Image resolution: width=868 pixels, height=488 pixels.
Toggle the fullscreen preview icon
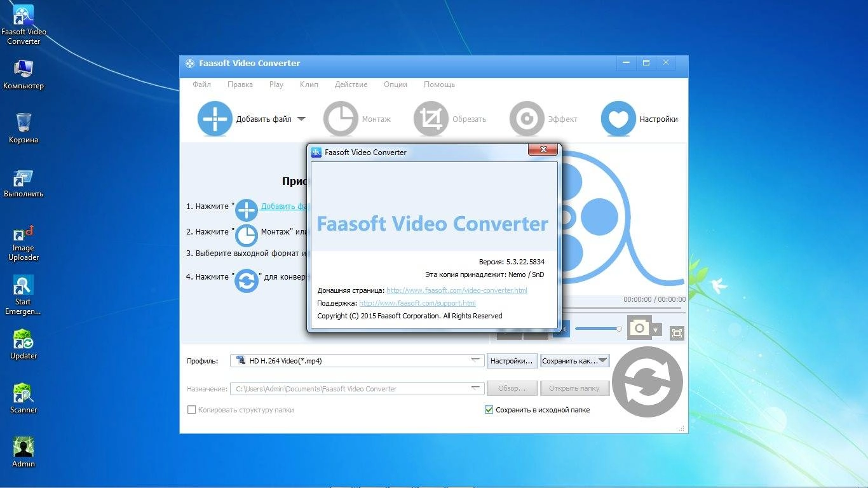[677, 333]
